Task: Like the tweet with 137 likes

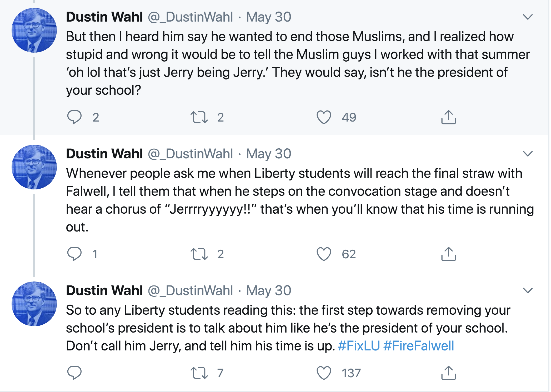Action: coord(324,373)
